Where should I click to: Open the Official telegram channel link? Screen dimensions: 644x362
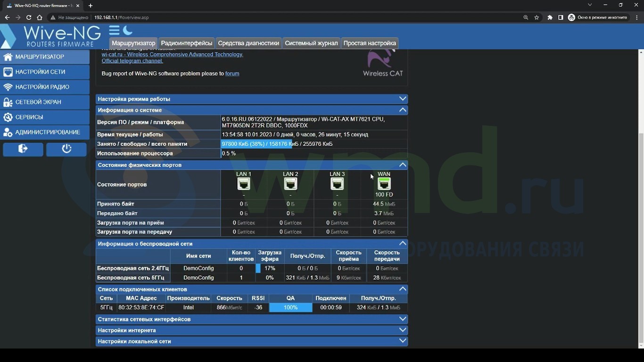tap(132, 61)
